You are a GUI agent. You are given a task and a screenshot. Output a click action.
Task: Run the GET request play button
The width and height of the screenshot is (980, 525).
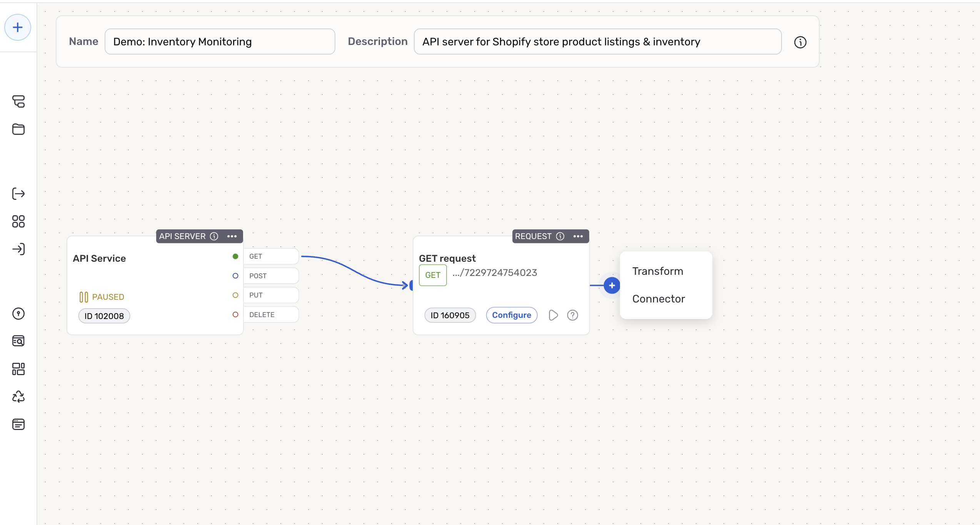(x=553, y=315)
